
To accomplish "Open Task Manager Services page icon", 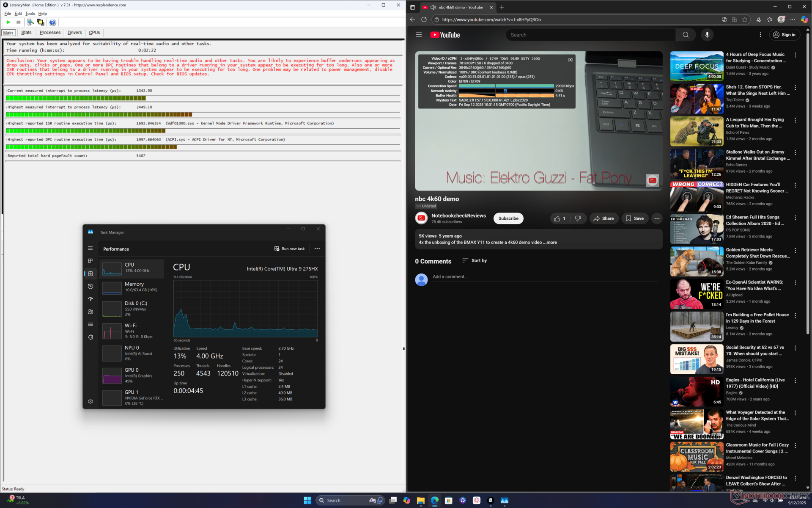I will pyautogui.click(x=91, y=337).
